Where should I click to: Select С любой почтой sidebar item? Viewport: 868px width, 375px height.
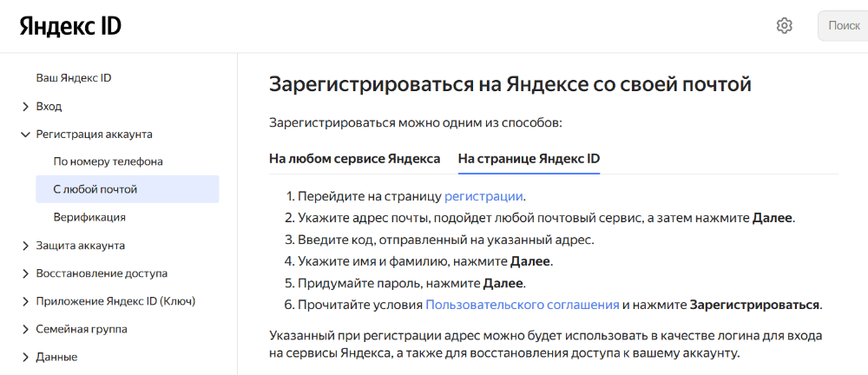coord(128,189)
